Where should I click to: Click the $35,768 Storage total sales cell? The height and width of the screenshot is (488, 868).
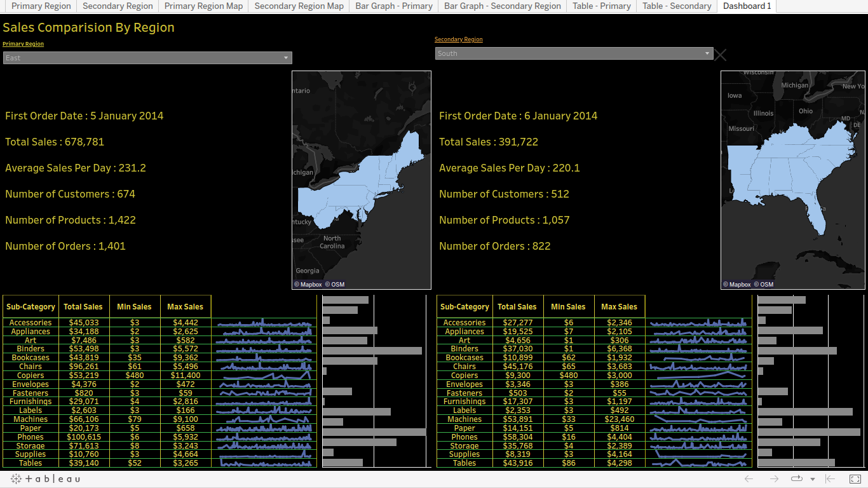coord(517,446)
